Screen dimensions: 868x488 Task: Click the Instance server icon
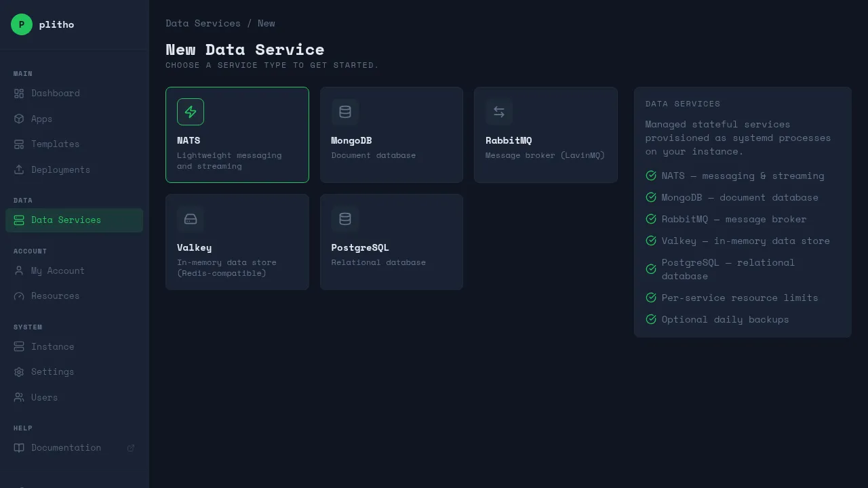pyautogui.click(x=19, y=346)
